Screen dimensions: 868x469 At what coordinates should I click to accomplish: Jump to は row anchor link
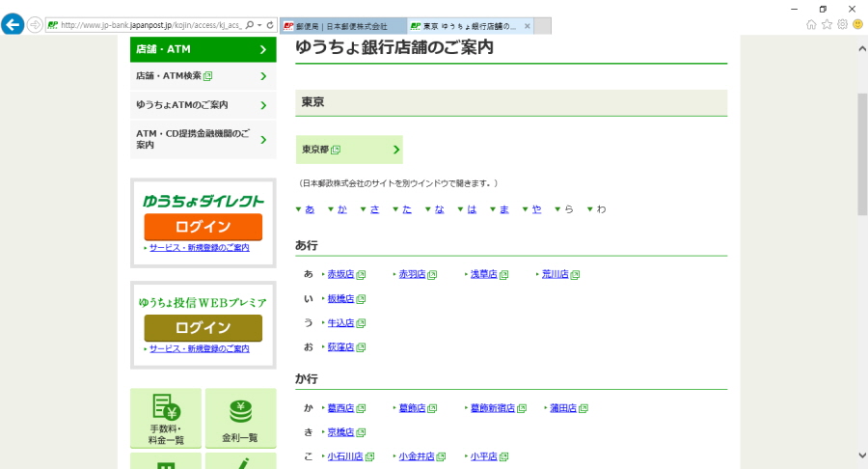click(472, 209)
